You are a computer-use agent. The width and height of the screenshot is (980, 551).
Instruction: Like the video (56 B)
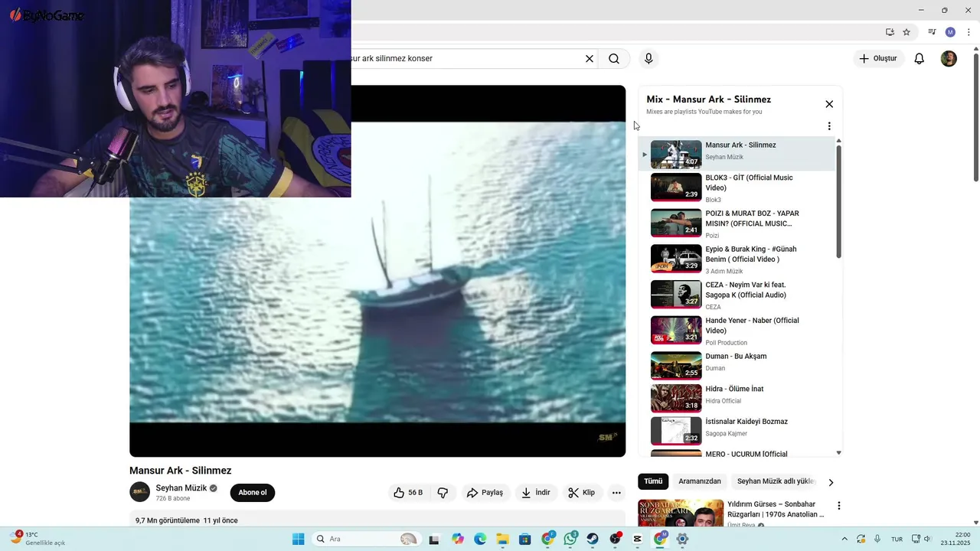click(408, 493)
